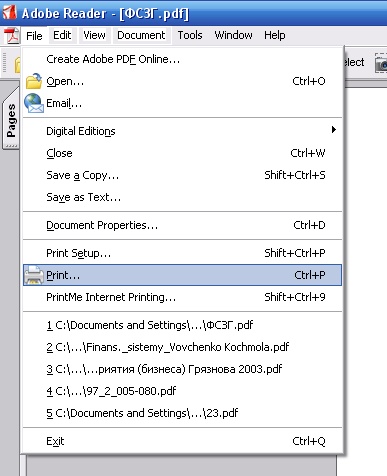Open the Window menu

point(233,35)
